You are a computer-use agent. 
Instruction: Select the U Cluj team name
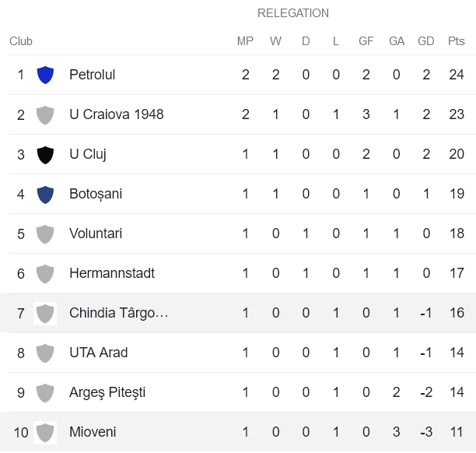87,154
